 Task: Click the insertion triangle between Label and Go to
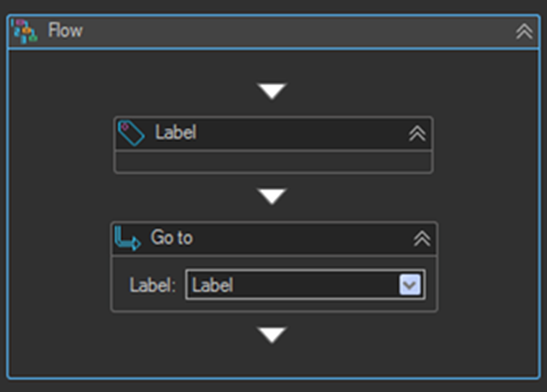pyautogui.click(x=272, y=196)
